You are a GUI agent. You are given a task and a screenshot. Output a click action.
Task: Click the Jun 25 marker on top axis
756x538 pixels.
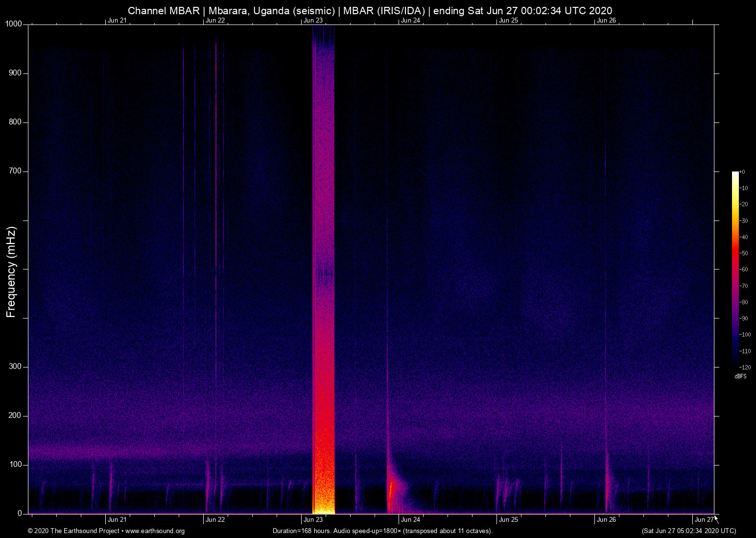[x=508, y=20]
